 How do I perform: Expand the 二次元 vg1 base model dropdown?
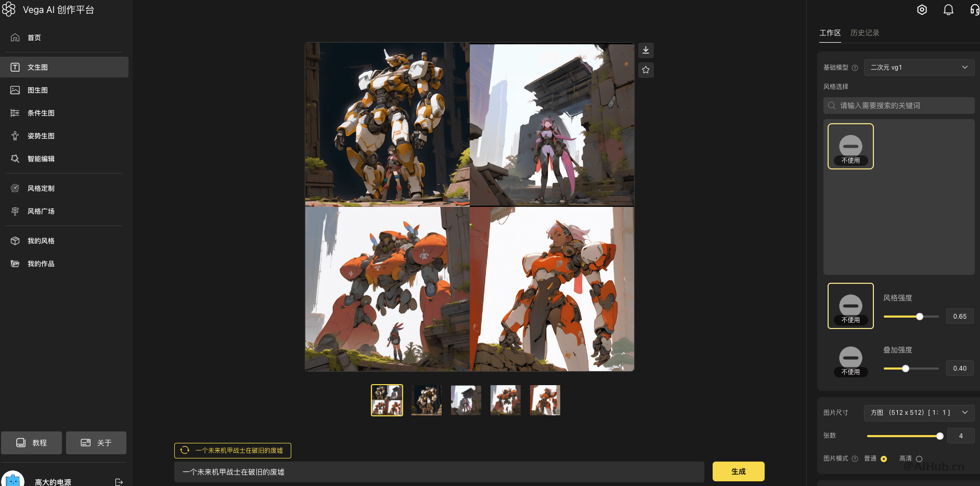tap(919, 68)
